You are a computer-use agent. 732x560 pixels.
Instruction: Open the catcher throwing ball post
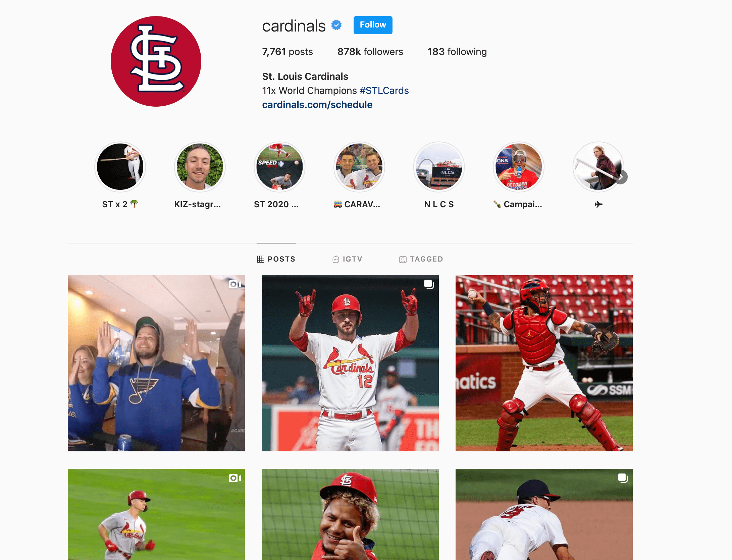[544, 363]
